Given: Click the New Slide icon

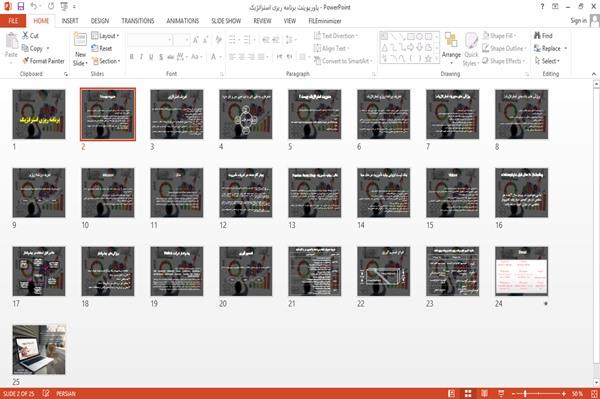Looking at the screenshot, I should [x=80, y=40].
